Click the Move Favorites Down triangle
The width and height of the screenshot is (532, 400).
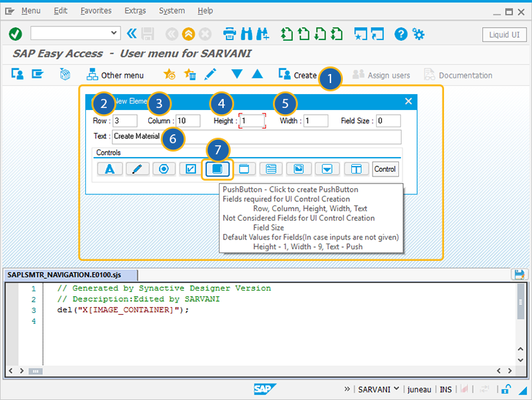pyautogui.click(x=236, y=74)
